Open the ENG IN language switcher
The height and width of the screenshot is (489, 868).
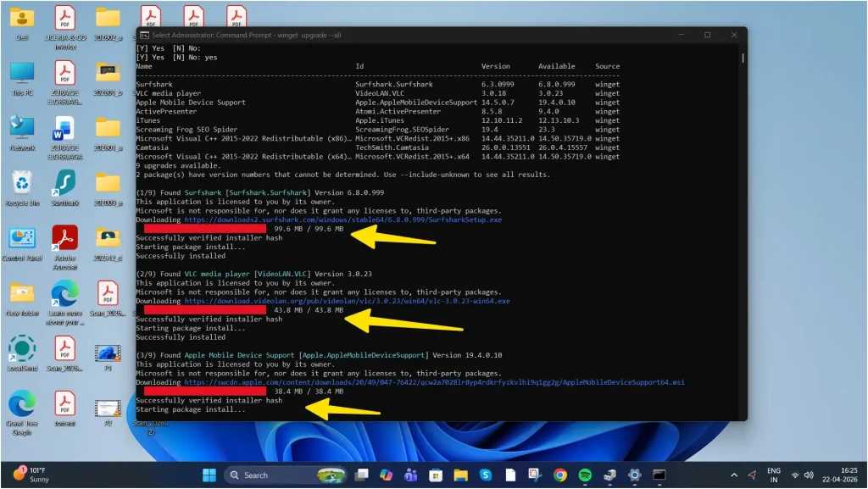(x=774, y=475)
